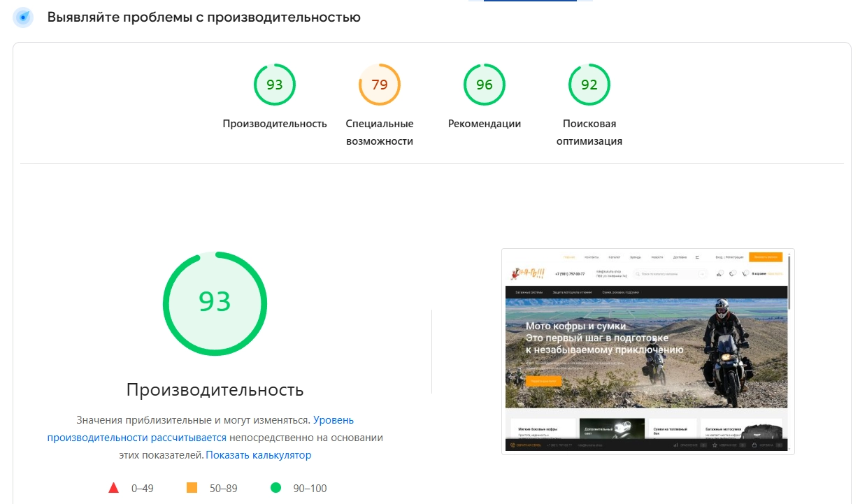Click the orange square legend icon
This screenshot has width=867, height=504.
192,488
